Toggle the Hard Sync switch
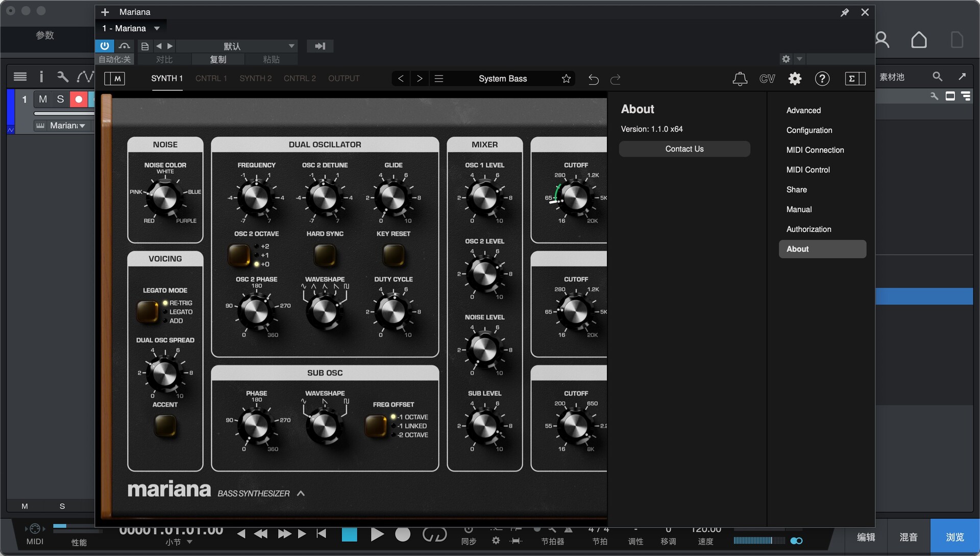Image resolution: width=980 pixels, height=556 pixels. point(325,255)
